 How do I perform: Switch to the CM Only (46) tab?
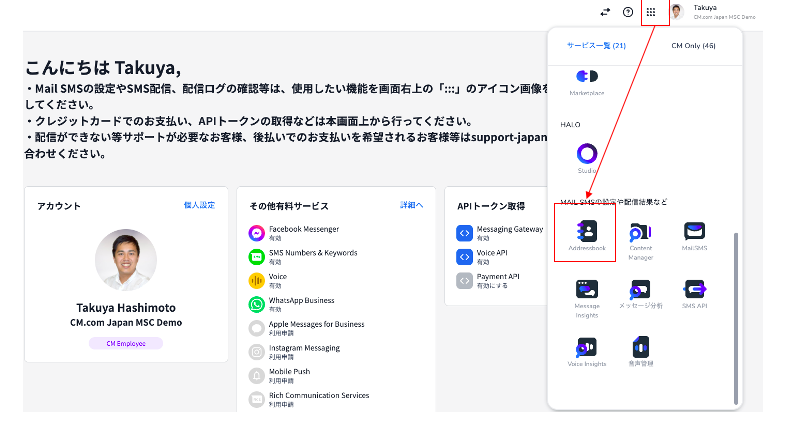pyautogui.click(x=693, y=46)
